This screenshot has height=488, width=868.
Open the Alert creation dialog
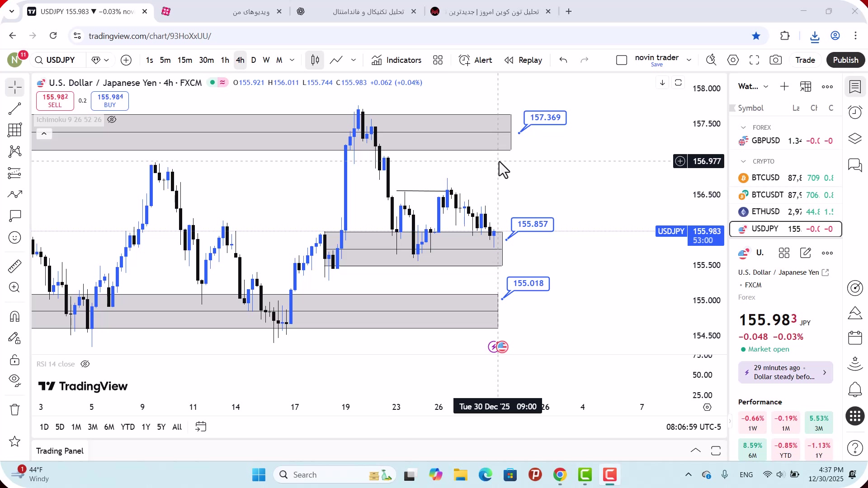[476, 60]
